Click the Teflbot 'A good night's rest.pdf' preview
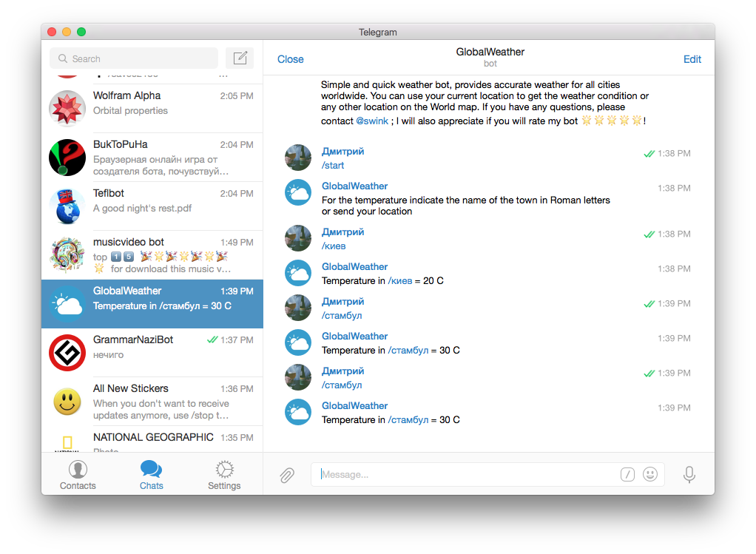This screenshot has height=554, width=756. coord(142,209)
